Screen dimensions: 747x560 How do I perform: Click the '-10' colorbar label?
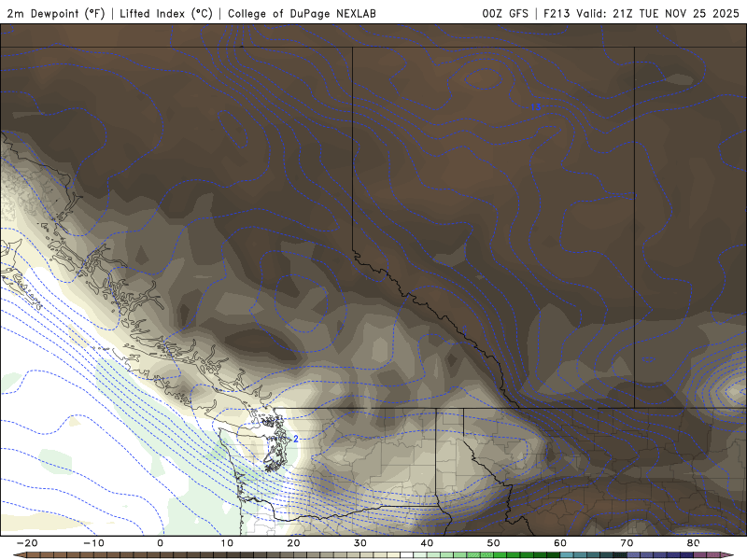(93, 543)
